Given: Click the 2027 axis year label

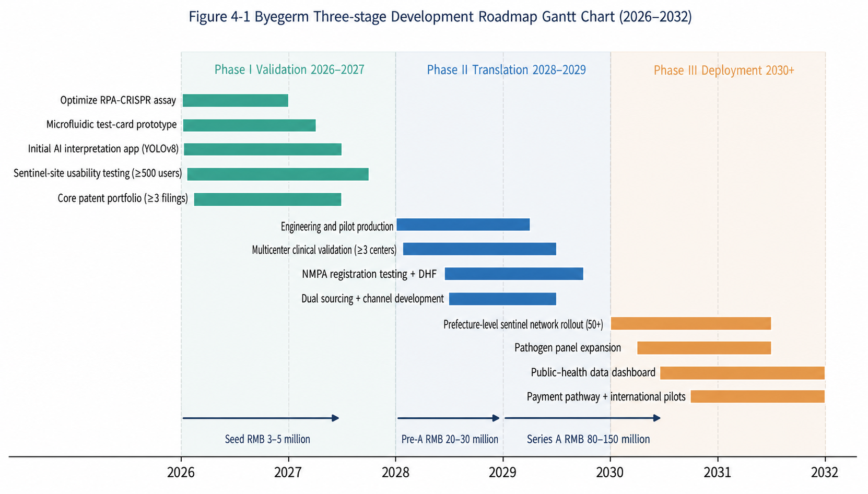Looking at the screenshot, I should 288,473.
